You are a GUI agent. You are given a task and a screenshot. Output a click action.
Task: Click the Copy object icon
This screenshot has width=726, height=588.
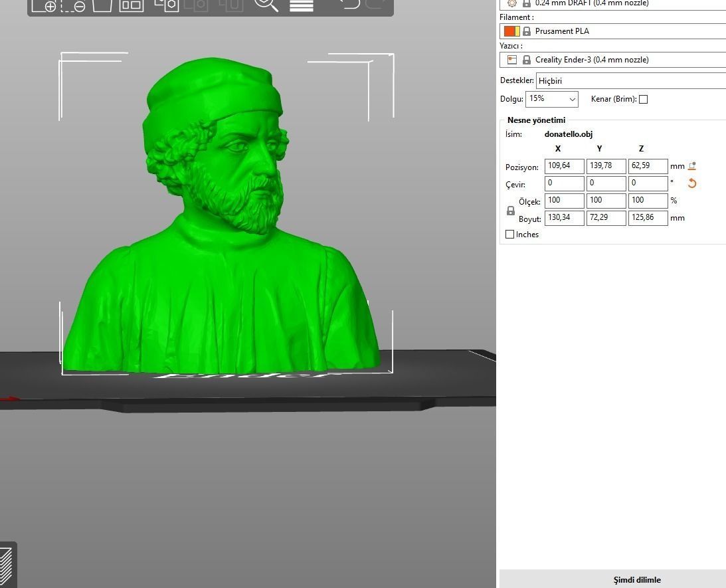[166, 5]
